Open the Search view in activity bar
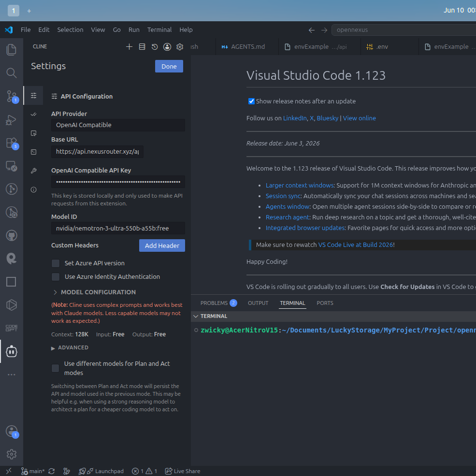 coord(12,73)
